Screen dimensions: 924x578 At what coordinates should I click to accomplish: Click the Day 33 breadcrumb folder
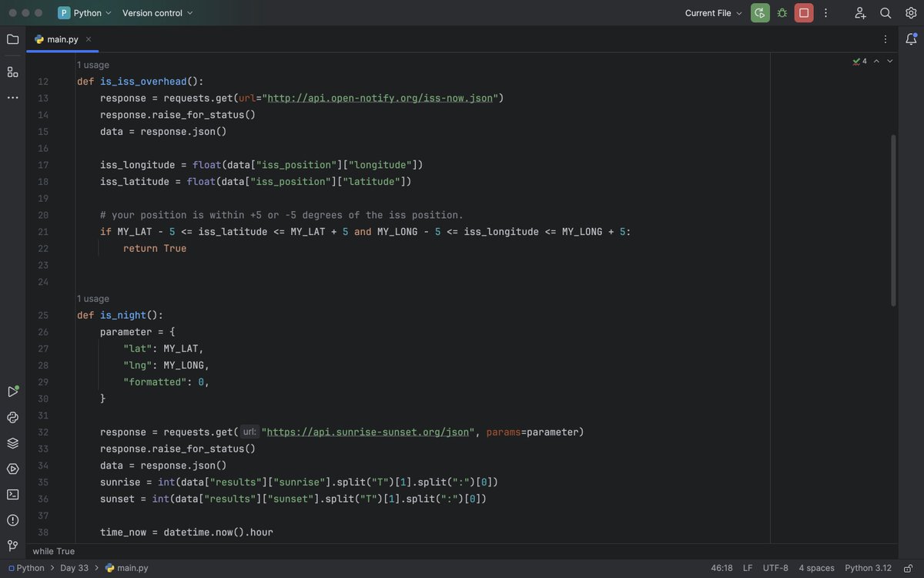click(x=74, y=568)
